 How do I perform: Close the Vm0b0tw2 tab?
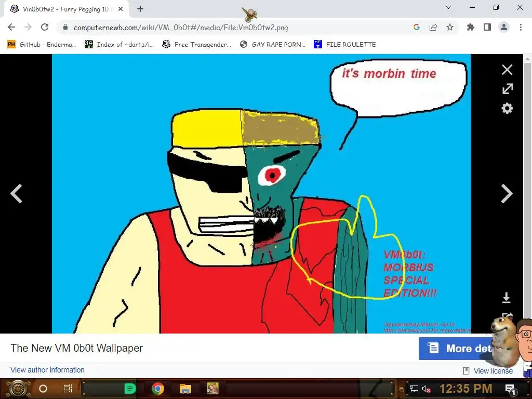coord(121,9)
